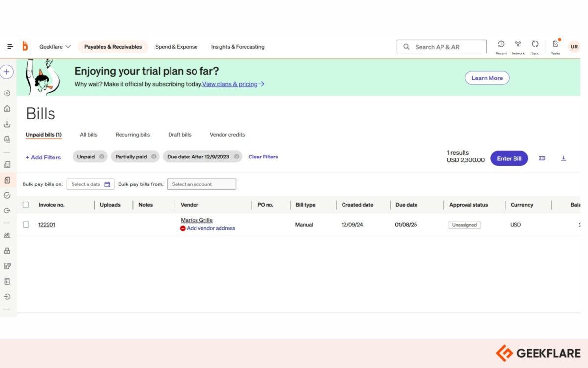
Task: Open the outgoing-arrow payments icon in sidebar
Action: coord(7,210)
